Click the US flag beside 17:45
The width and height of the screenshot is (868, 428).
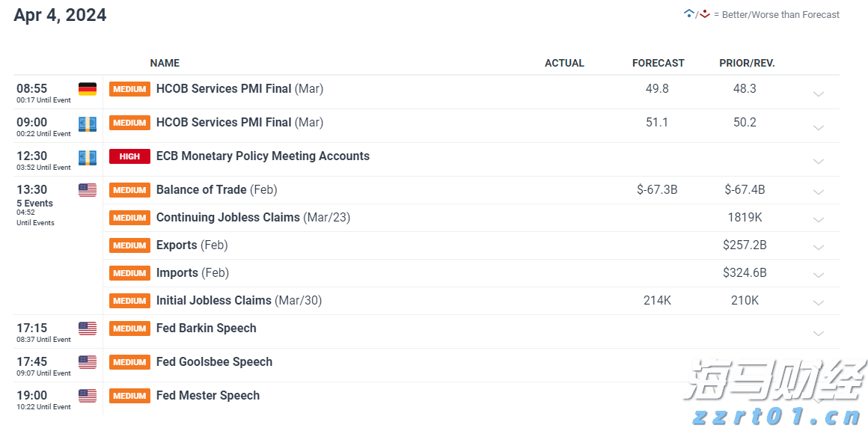(x=88, y=362)
